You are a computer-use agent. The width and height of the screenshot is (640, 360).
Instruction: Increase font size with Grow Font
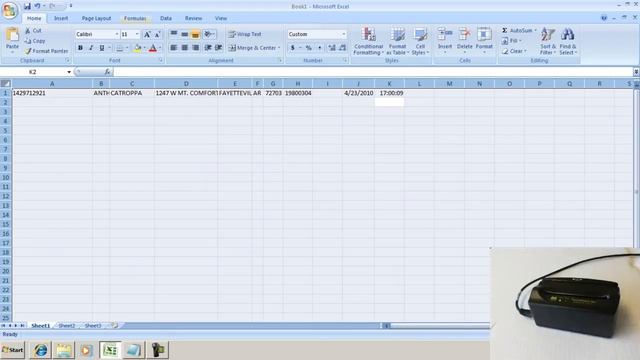click(x=147, y=34)
